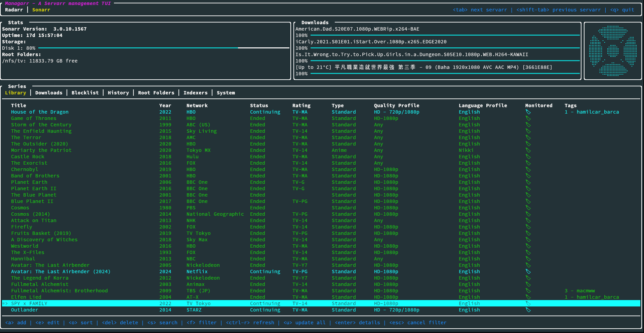The height and width of the screenshot is (333, 644).
Task: Click the monitored icon for Elfen Lied
Action: 528,297
